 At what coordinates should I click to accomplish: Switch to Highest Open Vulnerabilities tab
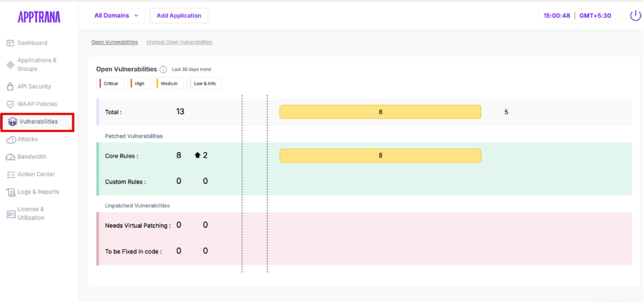click(x=180, y=42)
